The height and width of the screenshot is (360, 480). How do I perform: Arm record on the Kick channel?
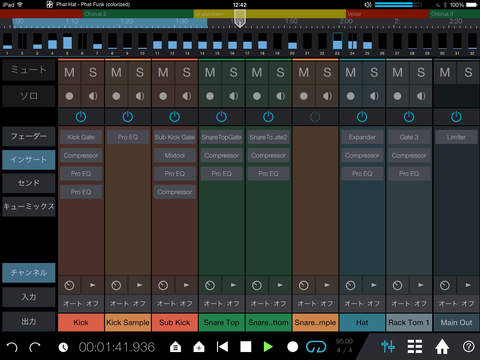pos(69,96)
